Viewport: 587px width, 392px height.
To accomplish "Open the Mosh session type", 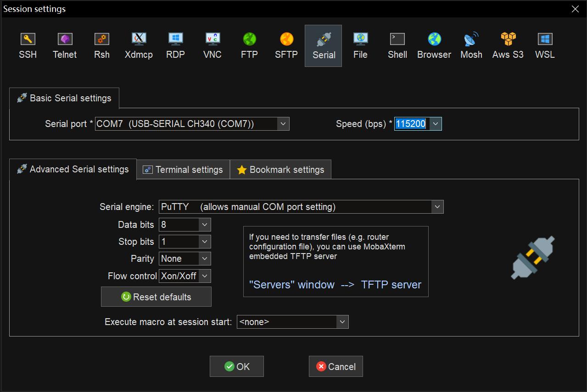I will pyautogui.click(x=471, y=46).
